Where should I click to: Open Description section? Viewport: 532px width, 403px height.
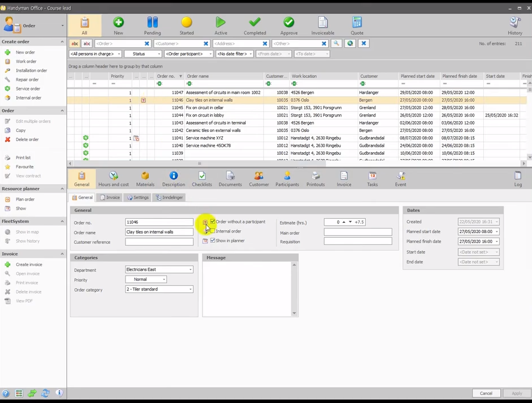coord(174,178)
